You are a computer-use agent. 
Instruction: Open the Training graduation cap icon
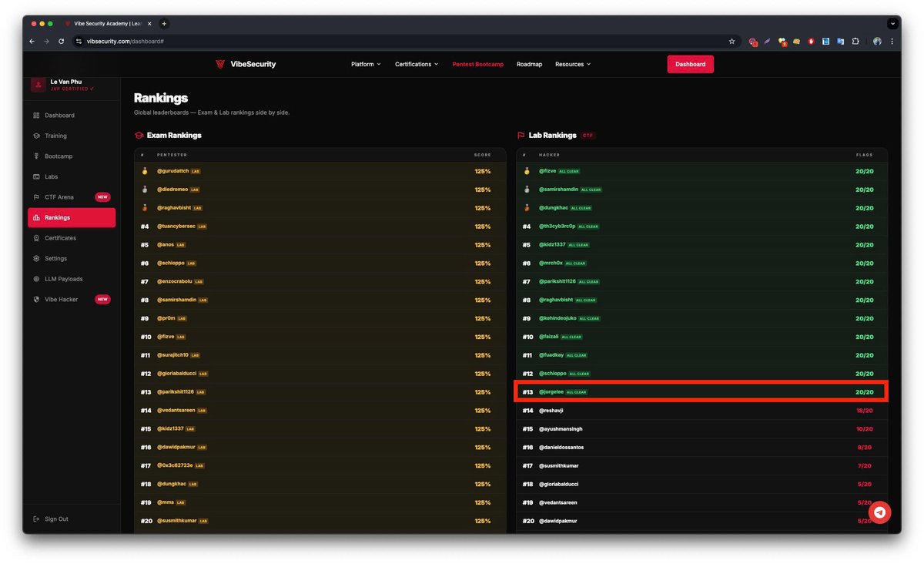pyautogui.click(x=36, y=136)
